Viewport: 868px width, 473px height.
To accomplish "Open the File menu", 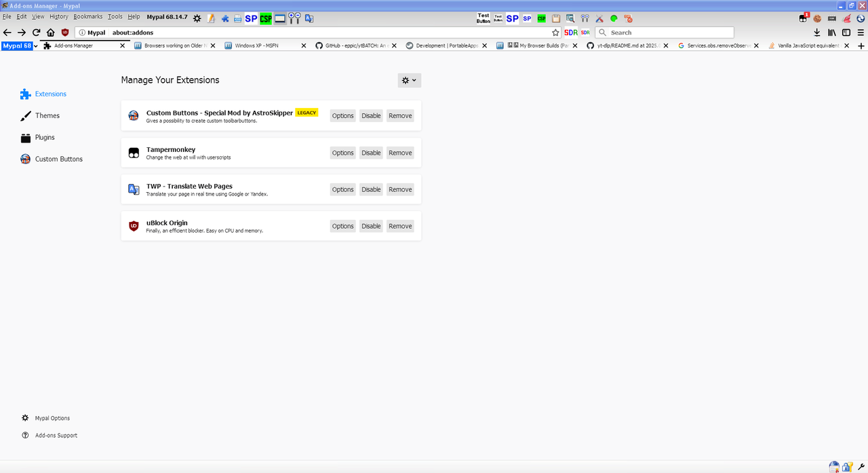I will (7, 16).
